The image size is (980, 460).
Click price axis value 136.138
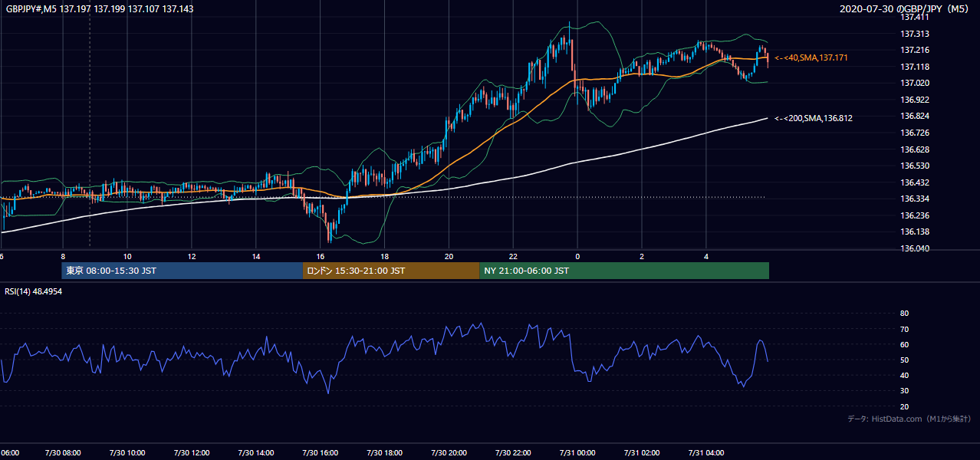(915, 232)
